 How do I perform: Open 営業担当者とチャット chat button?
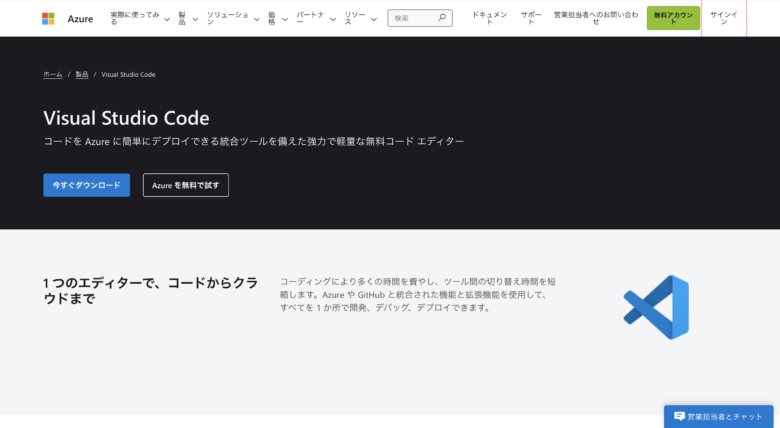point(718,417)
